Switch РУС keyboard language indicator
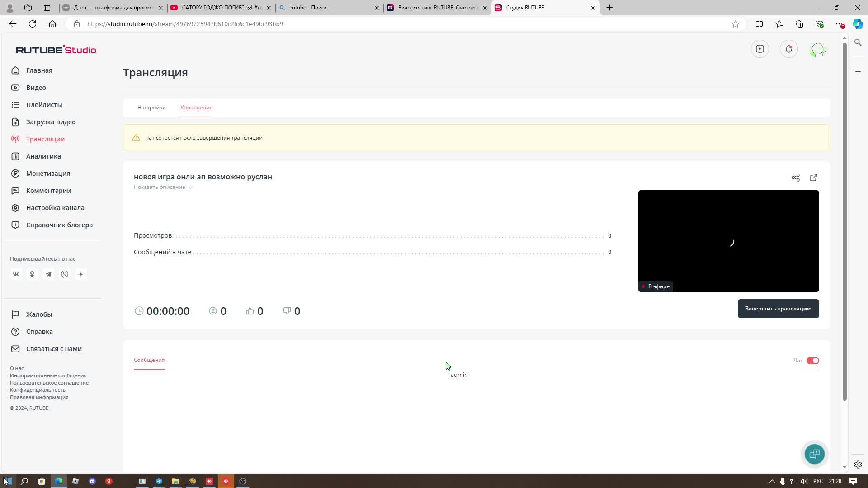This screenshot has height=488, width=868. pyautogui.click(x=818, y=481)
